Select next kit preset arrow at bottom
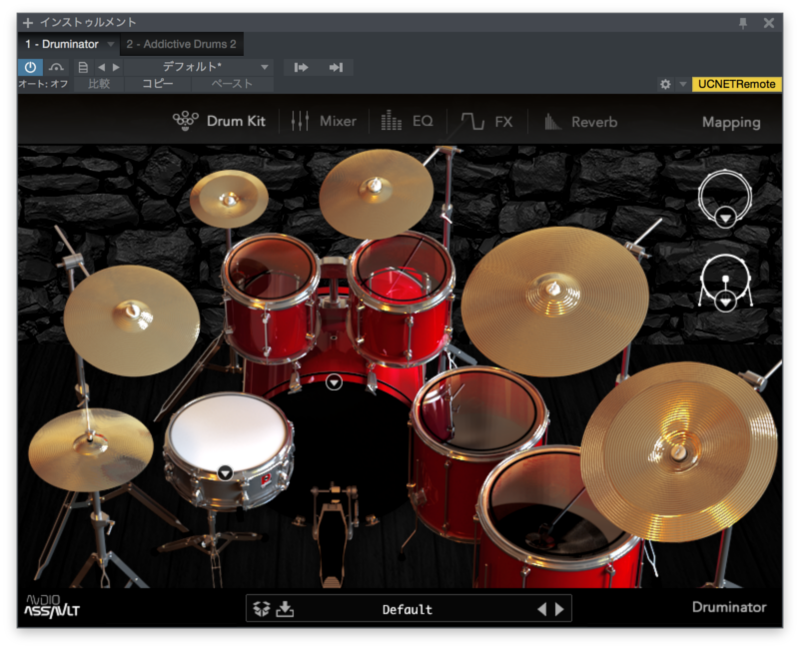The image size is (800, 649). click(560, 609)
